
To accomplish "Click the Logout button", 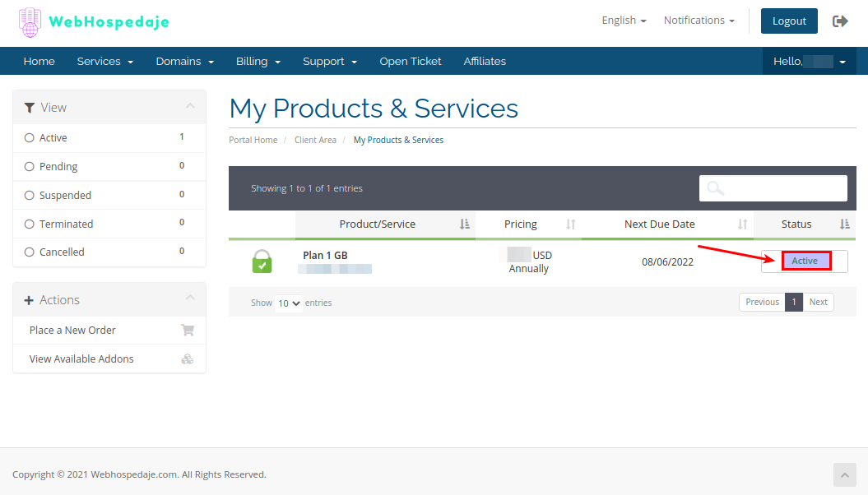I will point(789,21).
